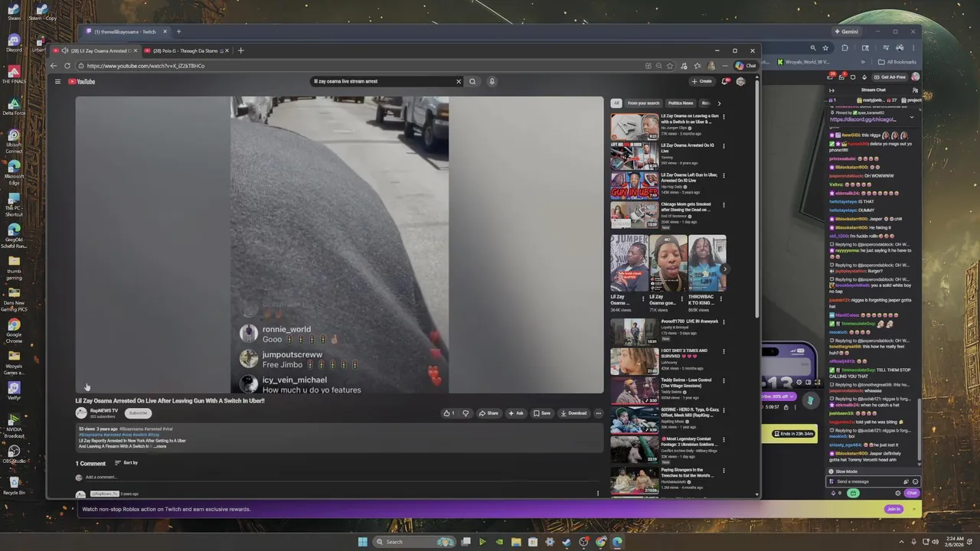Add page to favorites with star icon
This screenshot has height=551, width=980.
(670, 66)
